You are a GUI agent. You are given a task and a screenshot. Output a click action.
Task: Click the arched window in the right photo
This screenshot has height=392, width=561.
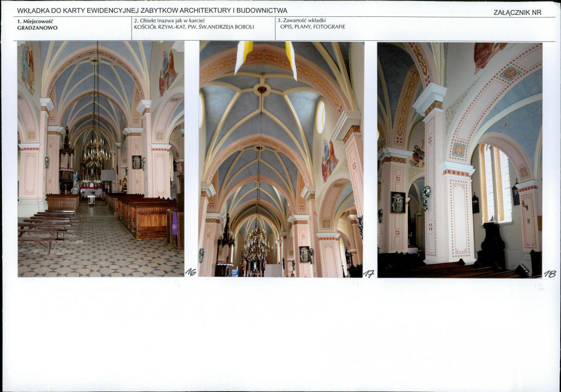click(x=495, y=182)
